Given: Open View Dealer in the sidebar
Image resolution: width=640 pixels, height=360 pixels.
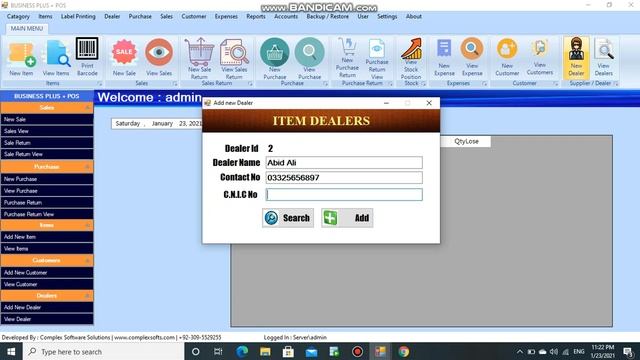Looking at the screenshot, I should pos(47,319).
